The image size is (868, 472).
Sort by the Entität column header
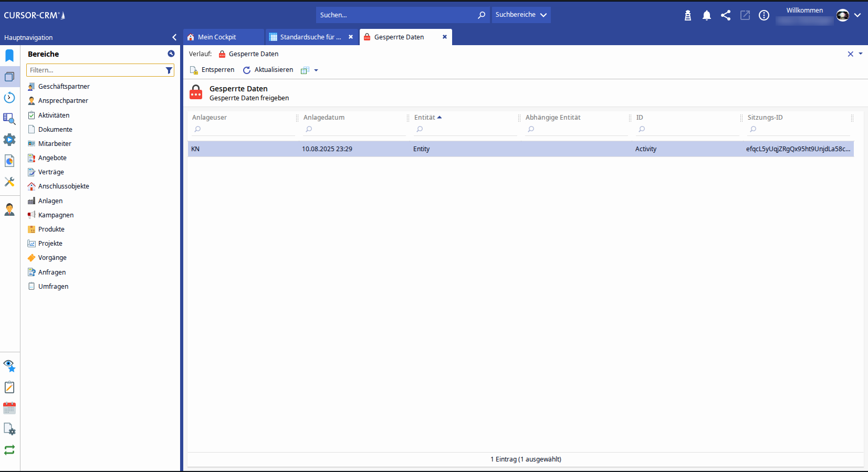coord(425,118)
